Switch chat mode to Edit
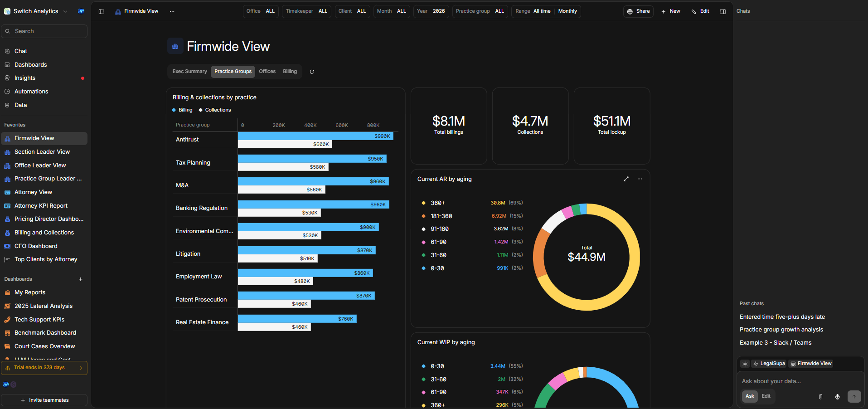The width and height of the screenshot is (868, 409). 766,396
